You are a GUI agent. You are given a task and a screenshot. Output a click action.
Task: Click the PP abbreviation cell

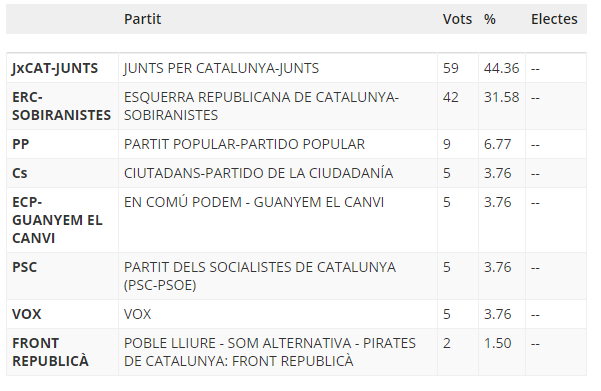coord(62,144)
